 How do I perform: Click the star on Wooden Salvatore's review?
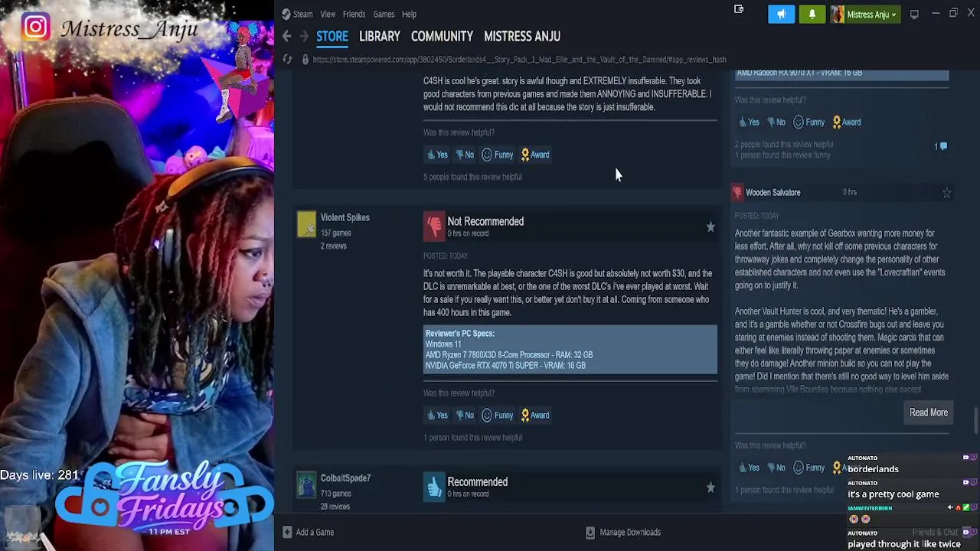tap(946, 193)
